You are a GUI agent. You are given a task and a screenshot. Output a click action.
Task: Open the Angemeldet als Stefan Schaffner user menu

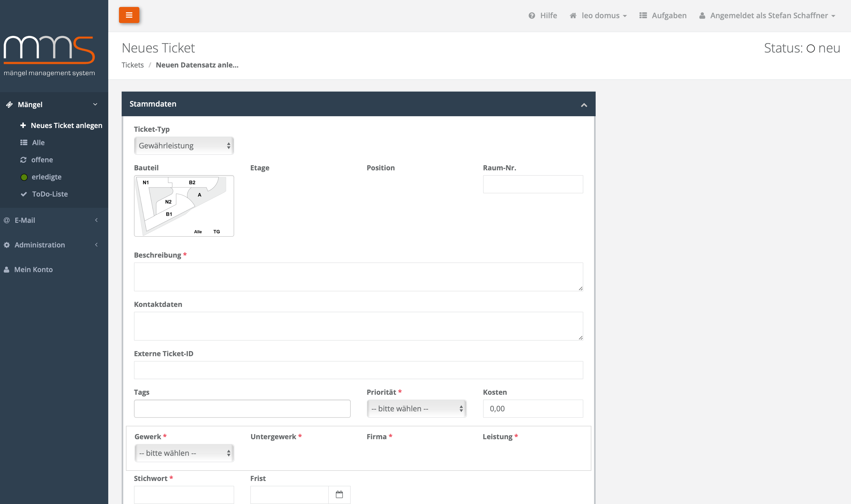tap(767, 16)
